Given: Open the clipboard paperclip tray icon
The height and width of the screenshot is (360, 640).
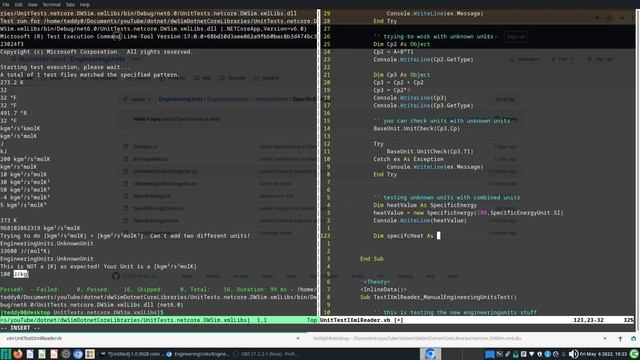Looking at the screenshot, I should (507, 354).
